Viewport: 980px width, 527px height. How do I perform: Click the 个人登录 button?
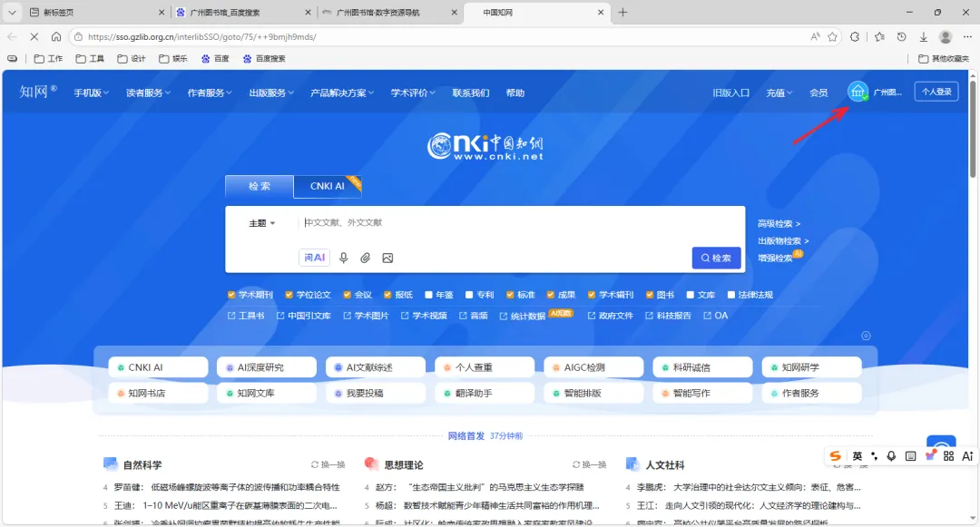pos(936,92)
